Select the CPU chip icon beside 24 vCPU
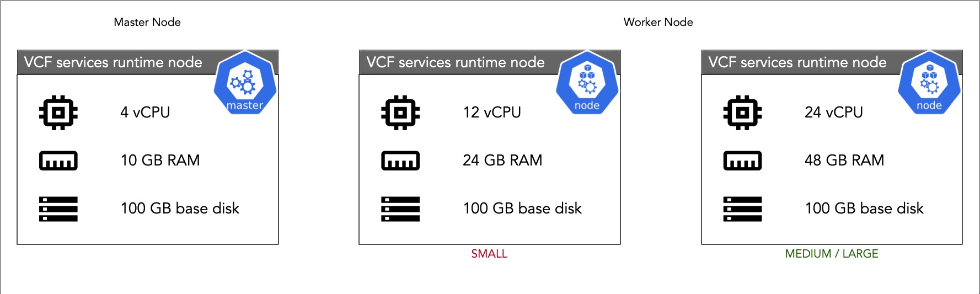 (x=742, y=113)
